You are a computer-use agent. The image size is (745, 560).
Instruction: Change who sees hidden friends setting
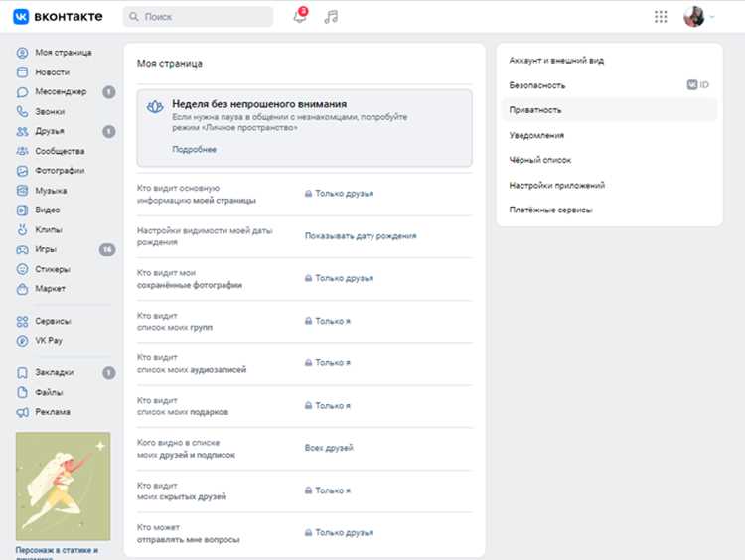pyautogui.click(x=328, y=490)
